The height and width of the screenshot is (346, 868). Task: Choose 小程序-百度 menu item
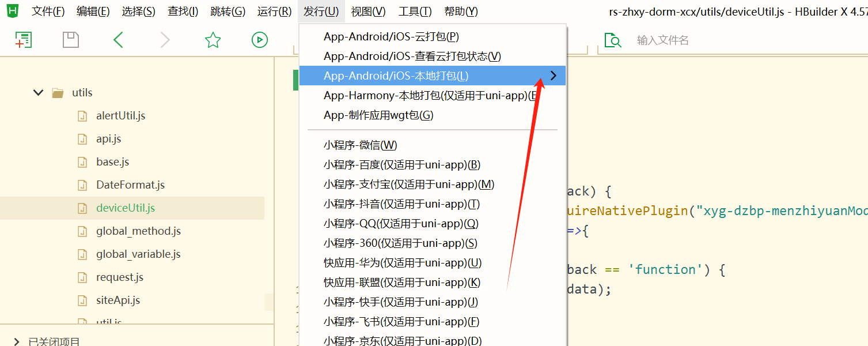pyautogui.click(x=433, y=165)
